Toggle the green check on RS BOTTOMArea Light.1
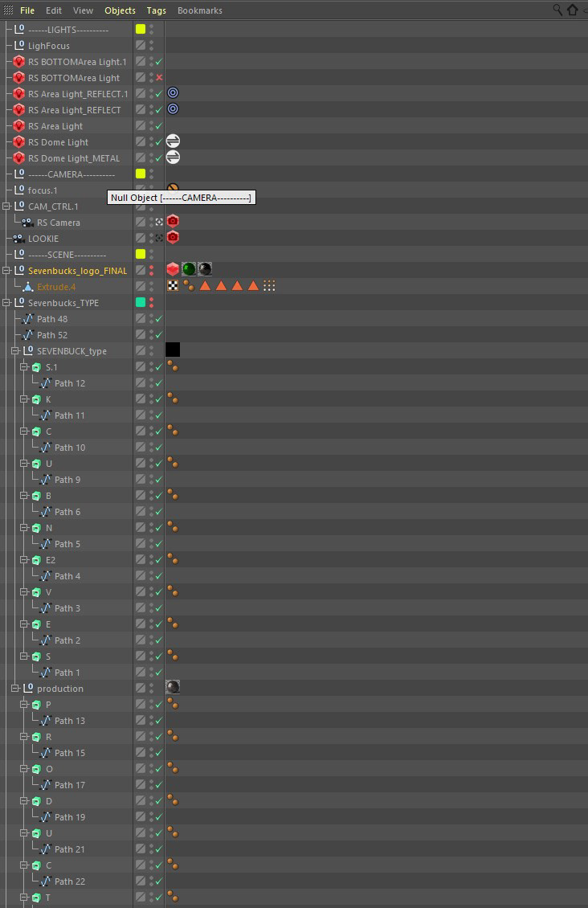This screenshot has height=908, width=588. [x=159, y=61]
